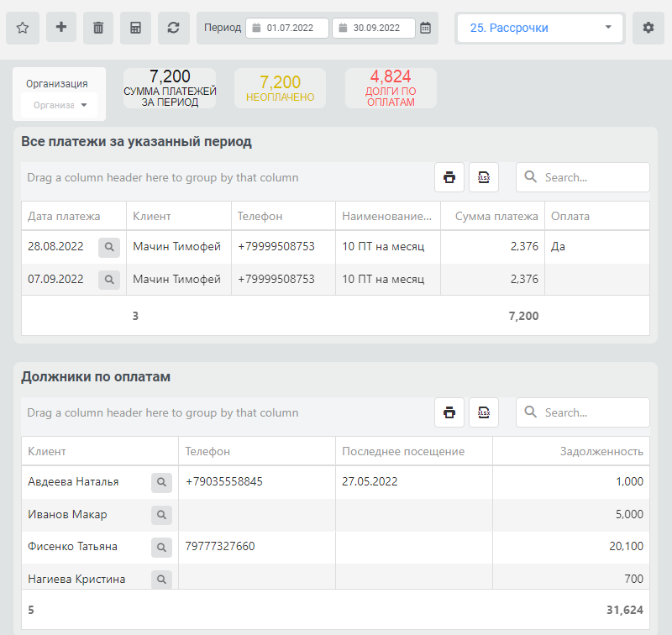Print the all payments table

pyautogui.click(x=449, y=177)
